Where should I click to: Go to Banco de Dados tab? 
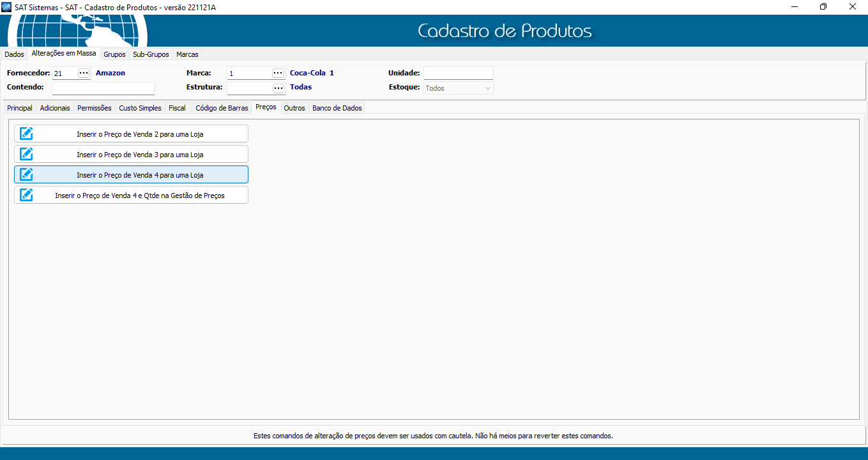337,108
